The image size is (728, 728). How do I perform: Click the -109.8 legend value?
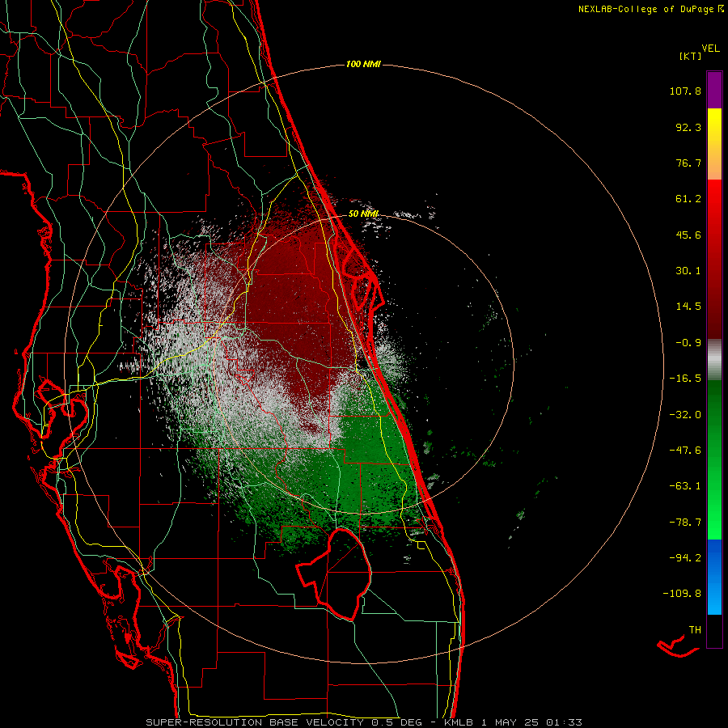point(682,594)
